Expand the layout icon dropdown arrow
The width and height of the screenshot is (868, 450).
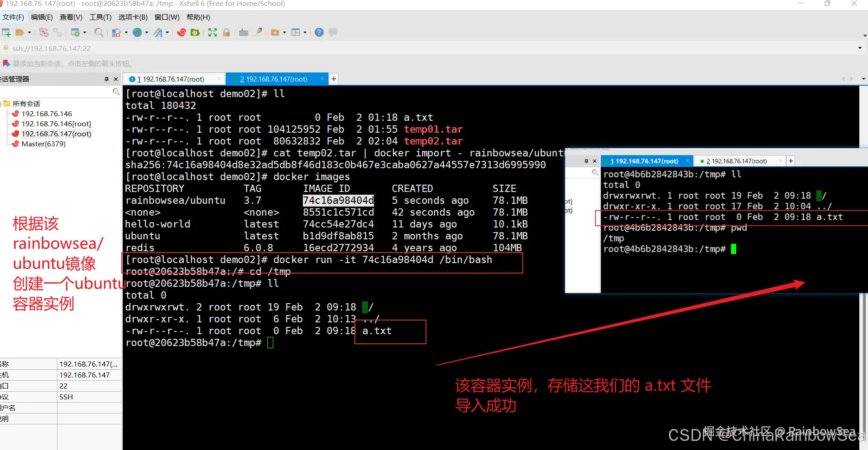point(305,32)
